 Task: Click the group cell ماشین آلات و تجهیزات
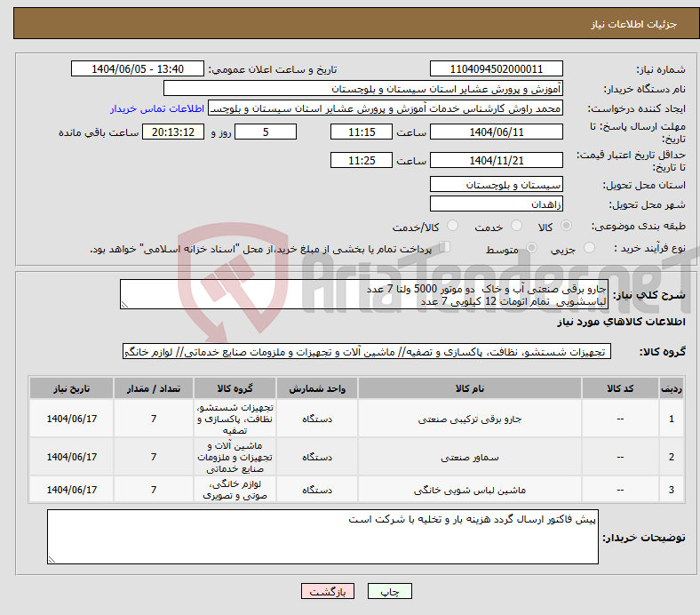point(235,457)
